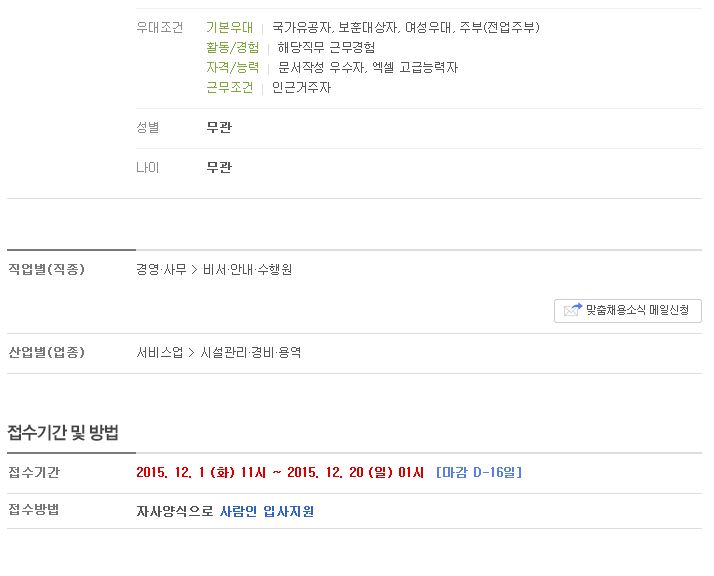Image resolution: width=714 pixels, height=576 pixels.
Task: Select the 시설관리·경비·용역 industry subcategory
Action: click(x=251, y=352)
